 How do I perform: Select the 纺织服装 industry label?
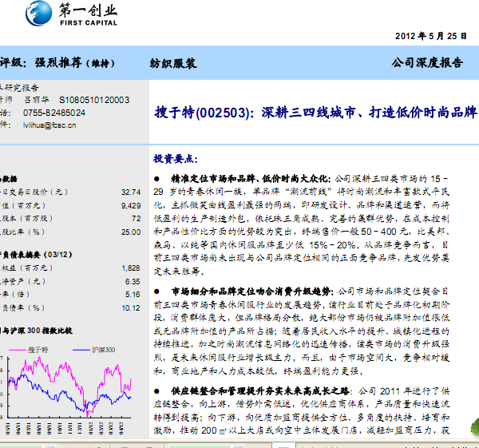coord(172,62)
